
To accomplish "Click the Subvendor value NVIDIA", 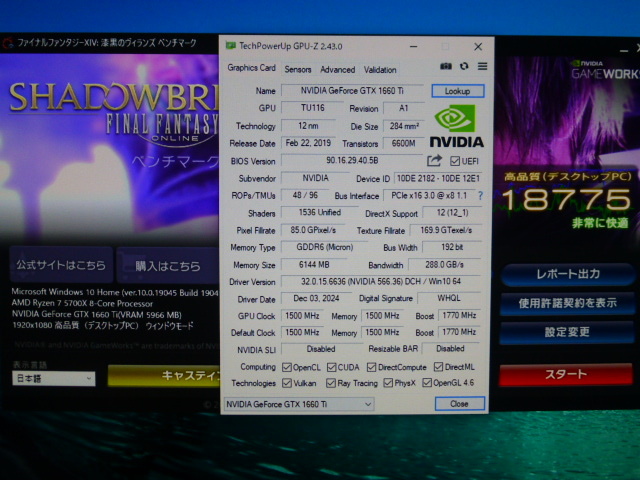I will click(x=315, y=178).
